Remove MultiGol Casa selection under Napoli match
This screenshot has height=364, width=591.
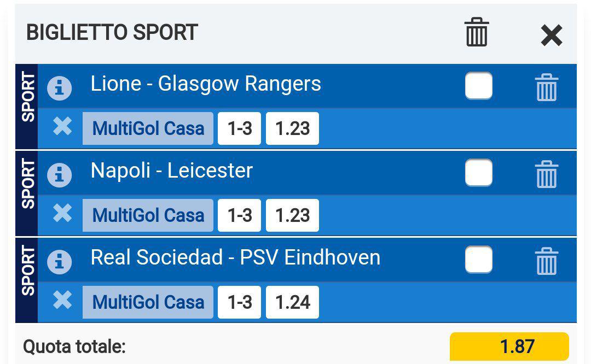coord(62,214)
